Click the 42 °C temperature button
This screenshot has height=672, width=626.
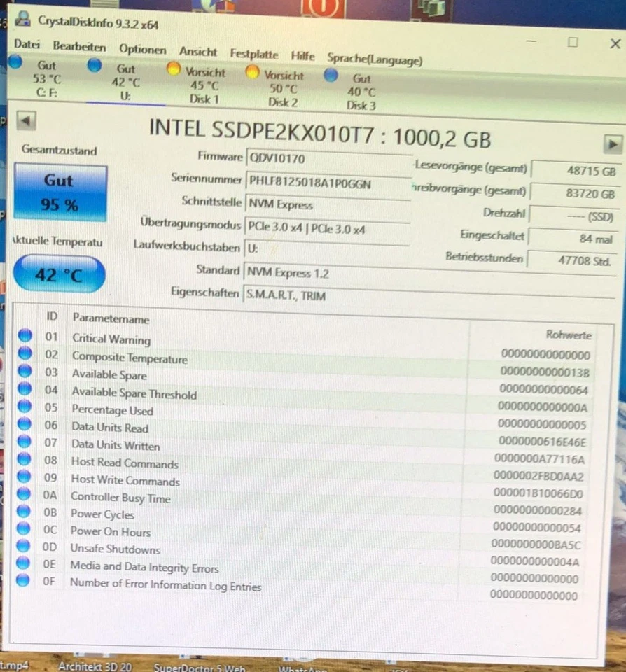59,274
